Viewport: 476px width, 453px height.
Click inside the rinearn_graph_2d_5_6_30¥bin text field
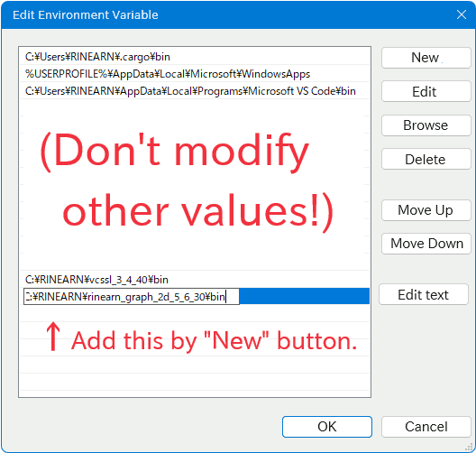(132, 296)
